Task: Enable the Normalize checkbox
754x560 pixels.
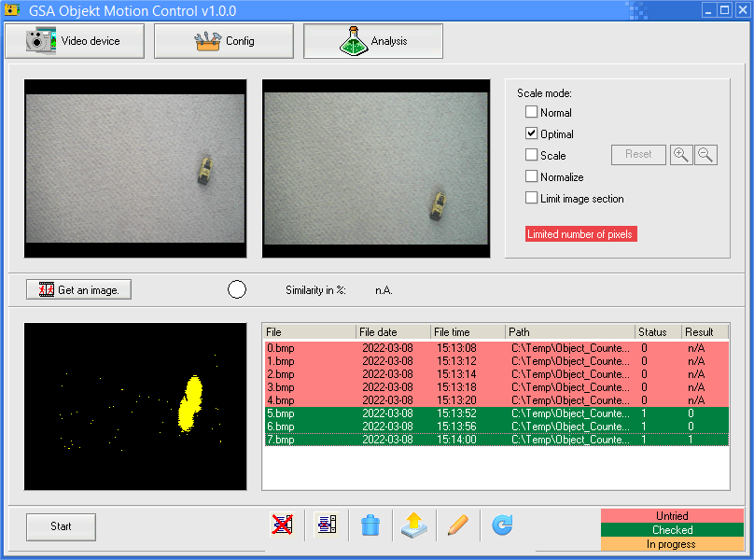Action: pos(531,176)
